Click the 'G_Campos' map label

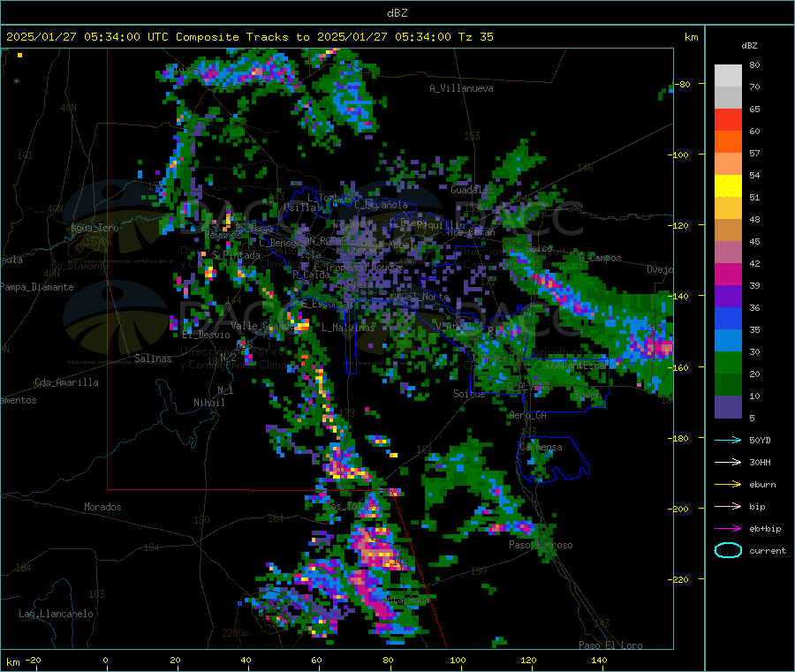coord(600,258)
